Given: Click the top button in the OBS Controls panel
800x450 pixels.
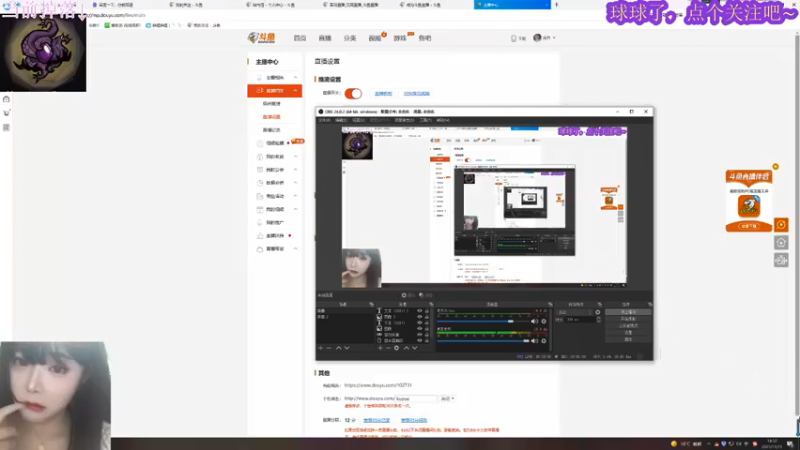Looking at the screenshot, I should (628, 312).
